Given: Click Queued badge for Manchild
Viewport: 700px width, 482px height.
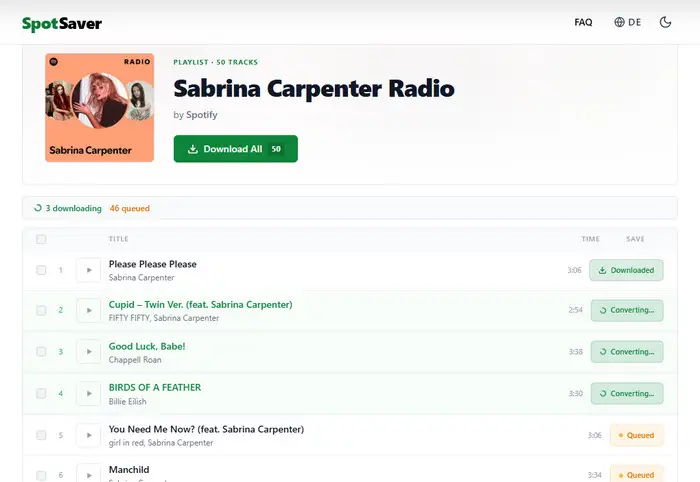Looking at the screenshot, I should point(637,474).
